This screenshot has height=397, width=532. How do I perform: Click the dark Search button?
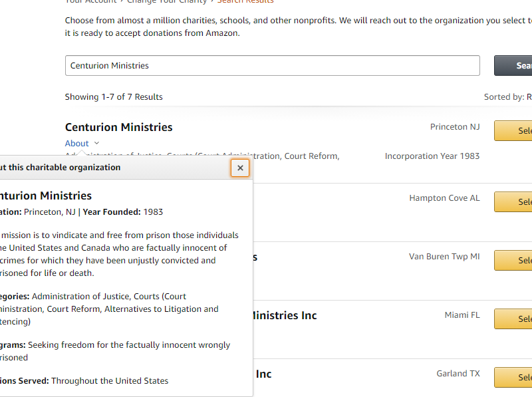pos(513,65)
